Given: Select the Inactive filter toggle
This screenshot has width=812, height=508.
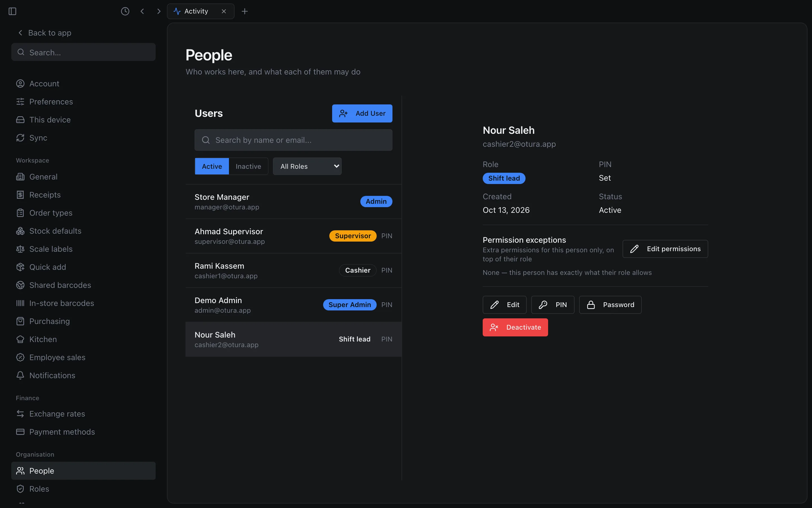Looking at the screenshot, I should pos(248,166).
